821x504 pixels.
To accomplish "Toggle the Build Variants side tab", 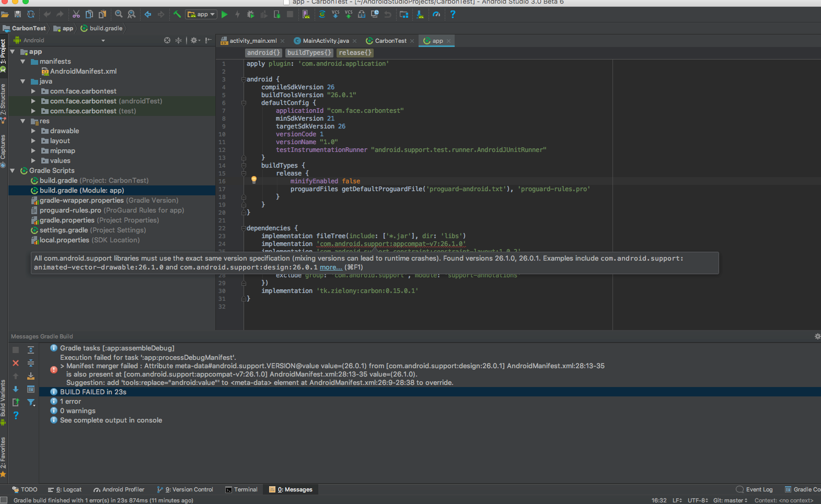I will 3,402.
